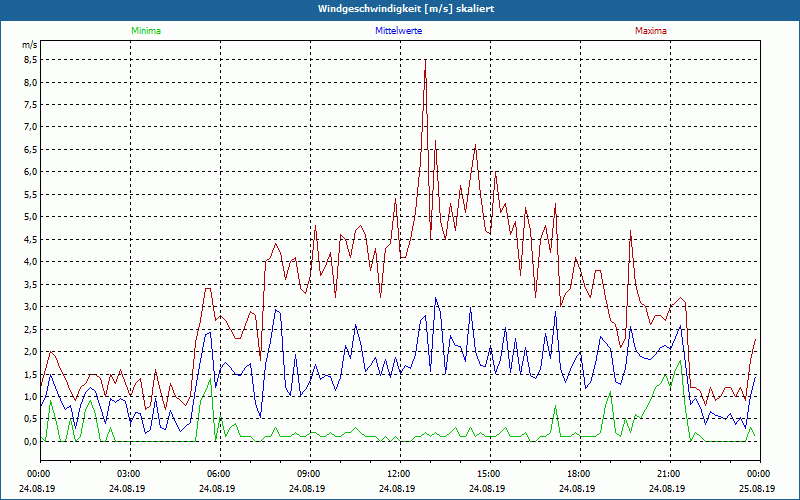This screenshot has height=500, width=800.
Task: Click the 5,0 y-axis value
Action: click(x=31, y=217)
